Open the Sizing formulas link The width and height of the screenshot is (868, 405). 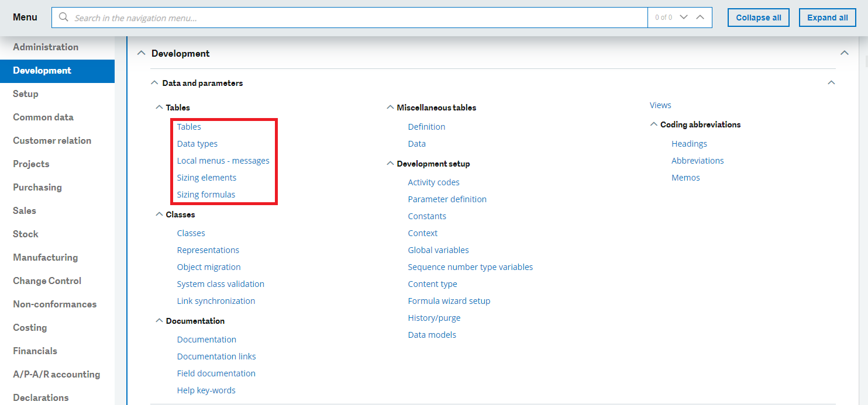206,195
